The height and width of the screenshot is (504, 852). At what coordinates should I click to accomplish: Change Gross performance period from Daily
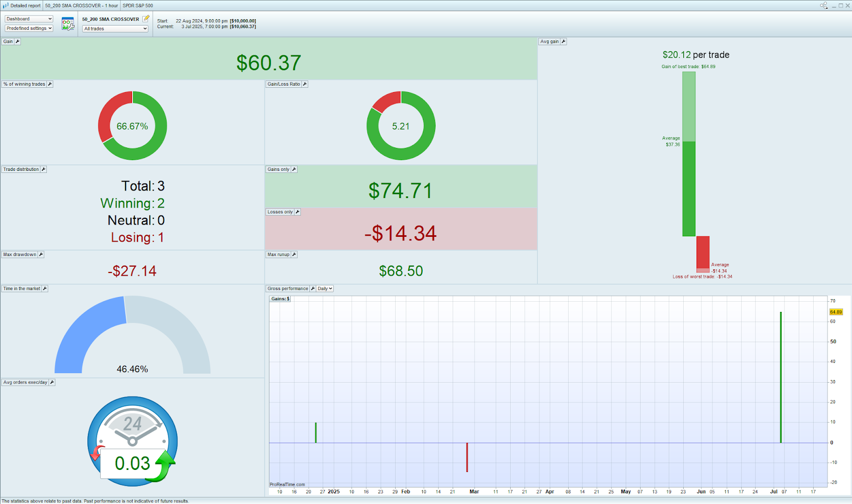point(325,288)
